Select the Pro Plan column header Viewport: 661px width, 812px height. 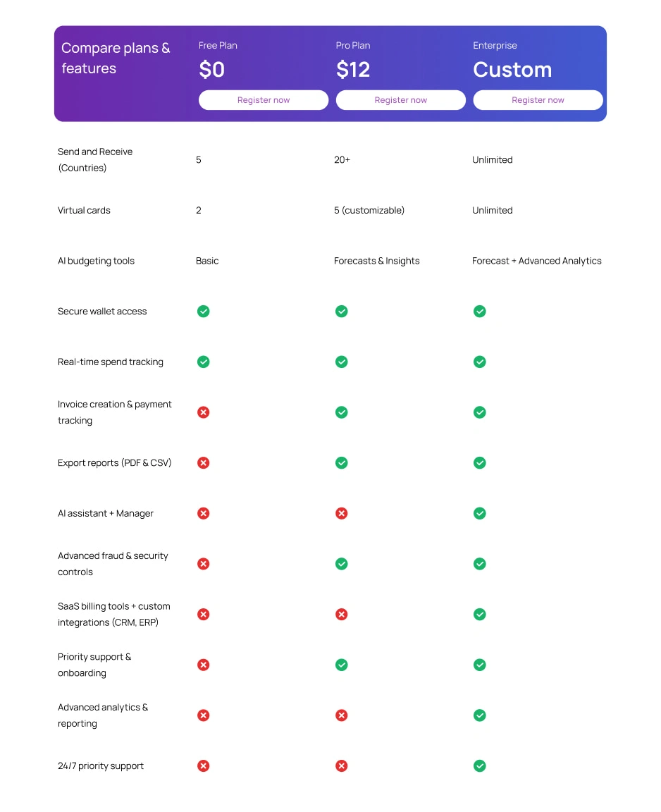352,45
